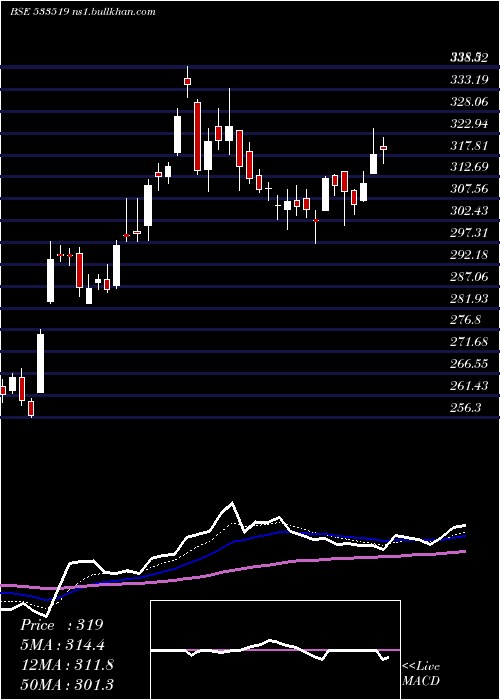Click the 5MA : 314.4 readout
This screenshot has width=500, height=700.
64,645
